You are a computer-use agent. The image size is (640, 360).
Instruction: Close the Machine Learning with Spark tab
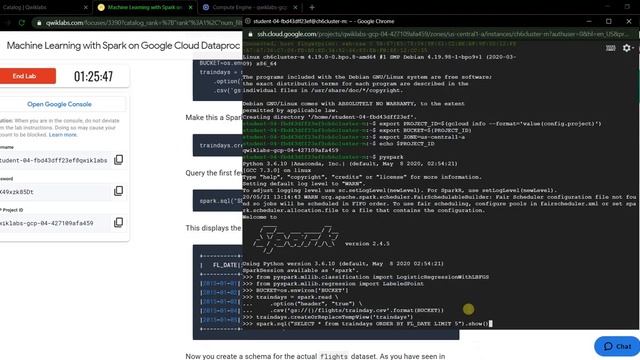click(x=190, y=7)
